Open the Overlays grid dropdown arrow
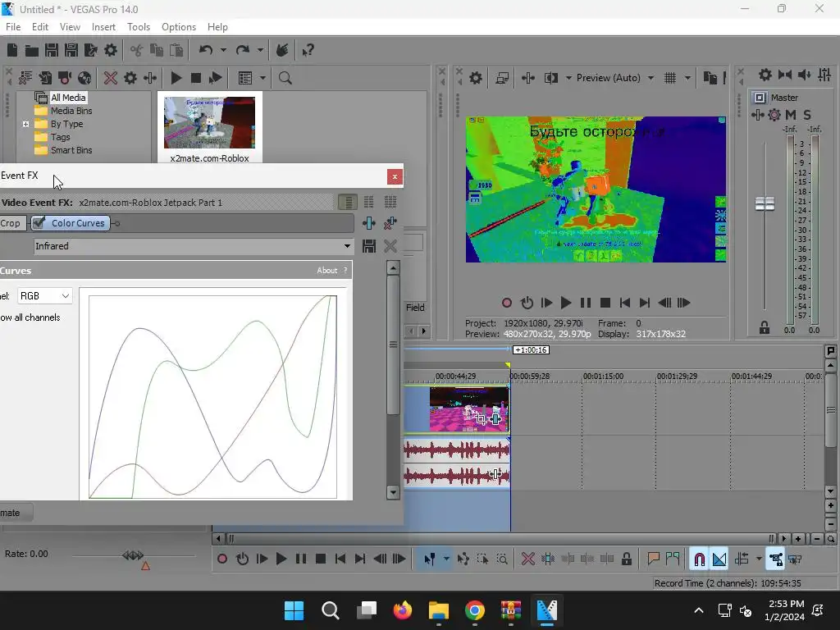This screenshot has height=630, width=840. pos(688,78)
